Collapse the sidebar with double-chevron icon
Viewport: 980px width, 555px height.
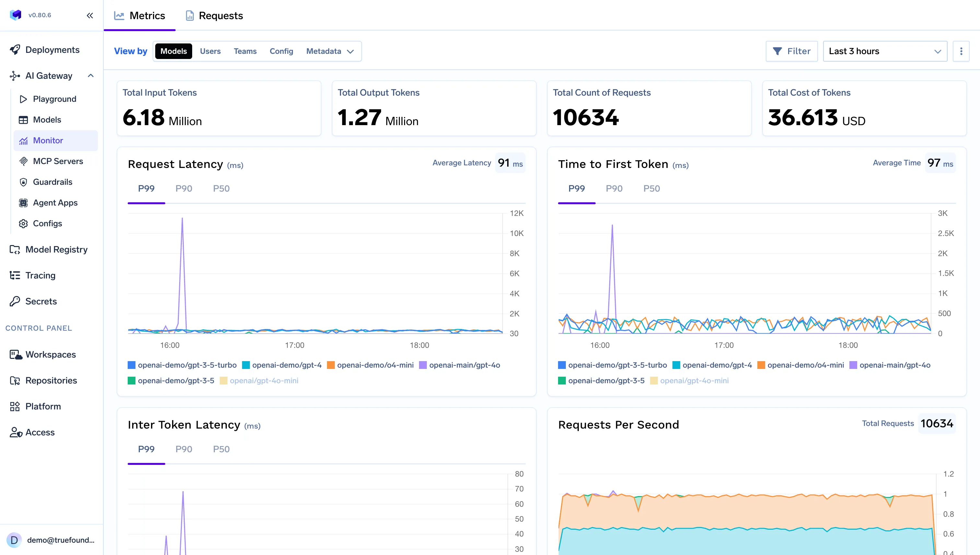click(90, 15)
